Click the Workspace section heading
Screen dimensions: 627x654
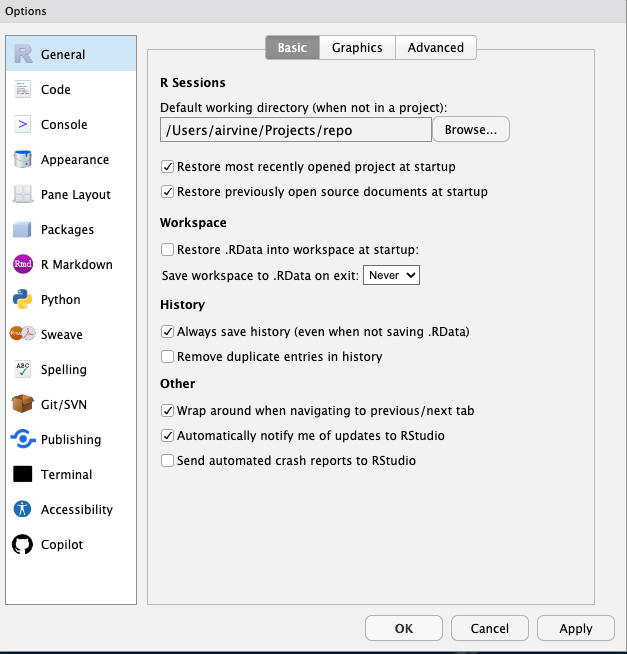(193, 223)
